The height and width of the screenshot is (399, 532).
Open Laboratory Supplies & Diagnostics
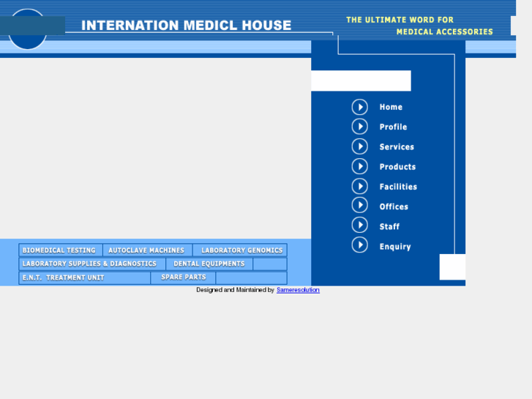point(92,264)
